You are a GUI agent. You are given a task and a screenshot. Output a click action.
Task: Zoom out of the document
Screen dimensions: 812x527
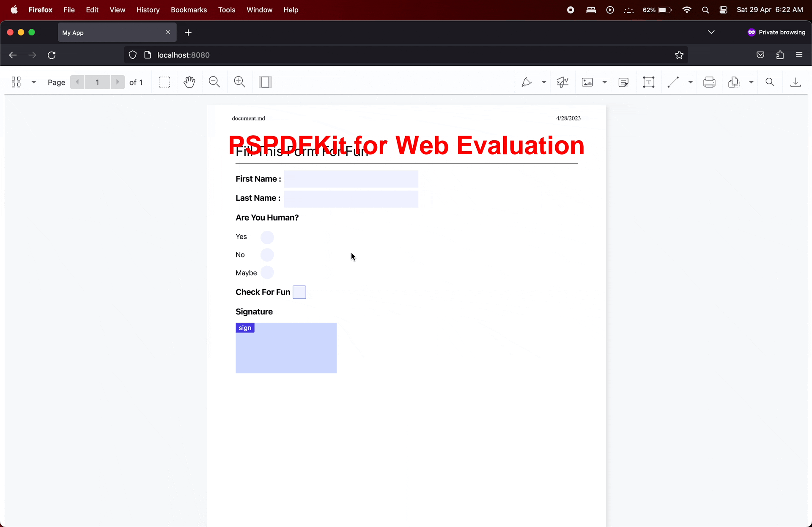tap(214, 82)
